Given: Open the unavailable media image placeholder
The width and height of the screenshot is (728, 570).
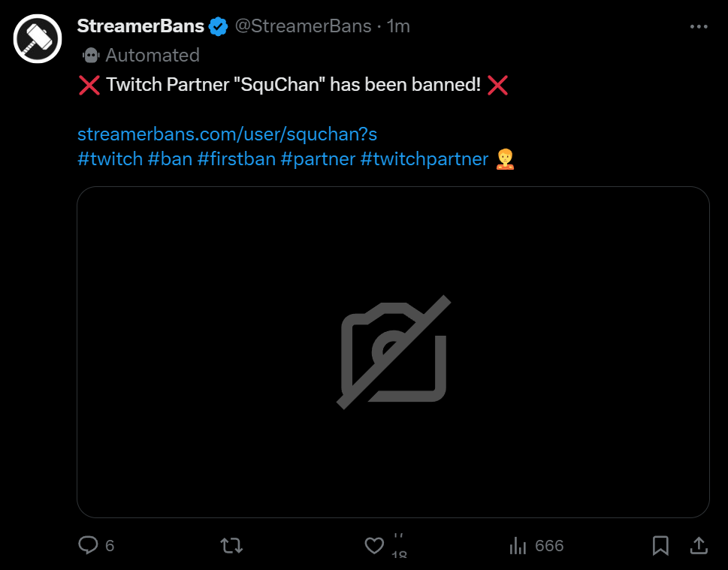Looking at the screenshot, I should coord(393,352).
